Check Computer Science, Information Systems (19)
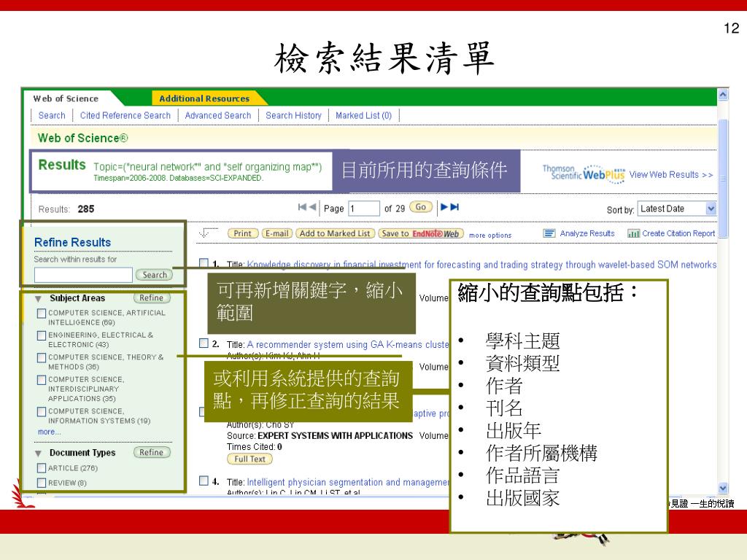The height and width of the screenshot is (560, 747). [x=42, y=411]
